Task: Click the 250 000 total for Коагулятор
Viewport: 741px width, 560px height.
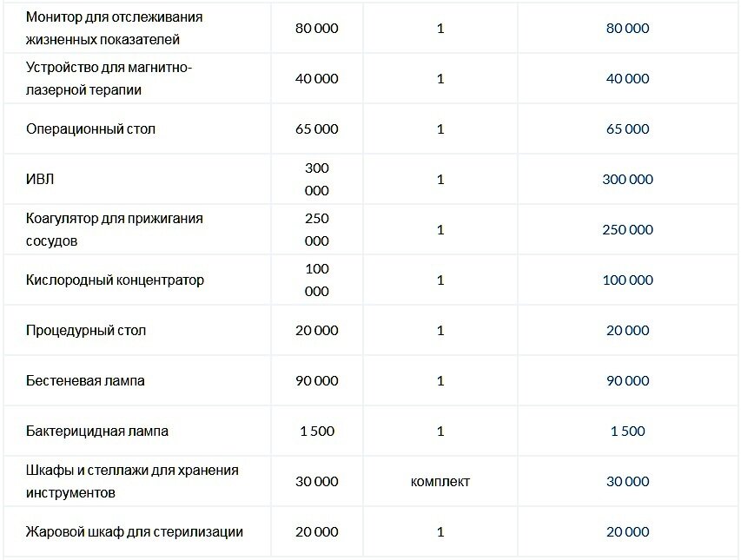Action: 627,229
